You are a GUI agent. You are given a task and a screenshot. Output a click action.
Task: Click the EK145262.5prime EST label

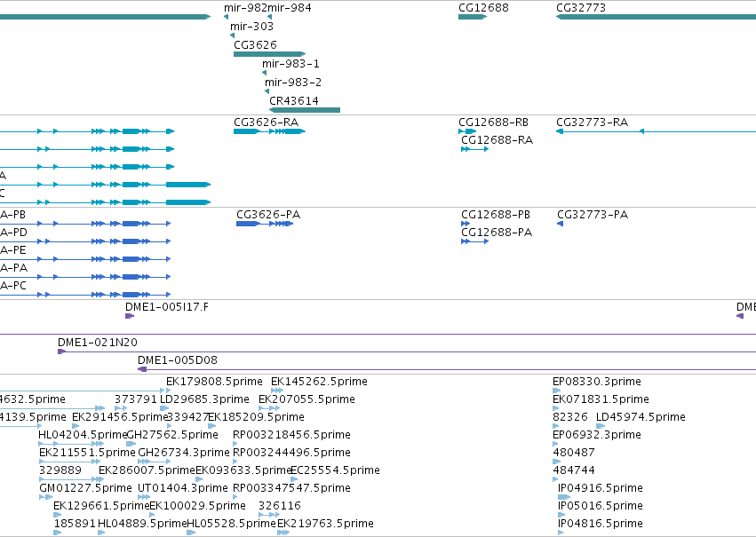[319, 382]
